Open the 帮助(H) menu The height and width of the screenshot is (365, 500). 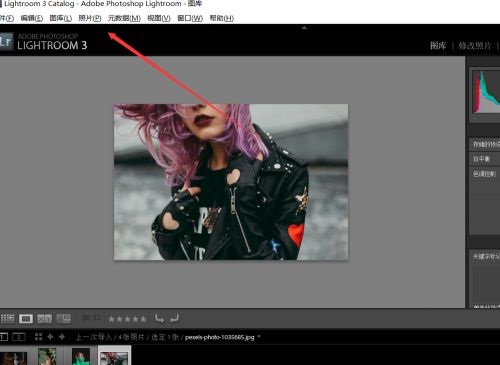click(x=222, y=18)
